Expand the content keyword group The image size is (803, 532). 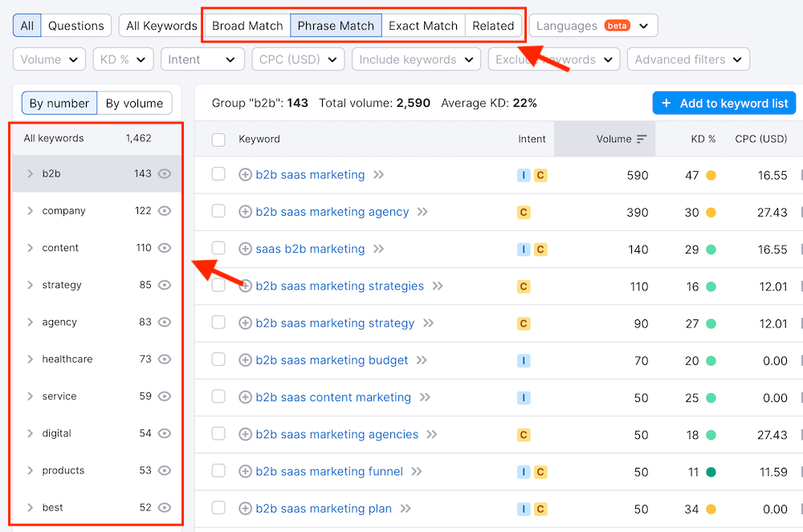[x=30, y=248]
